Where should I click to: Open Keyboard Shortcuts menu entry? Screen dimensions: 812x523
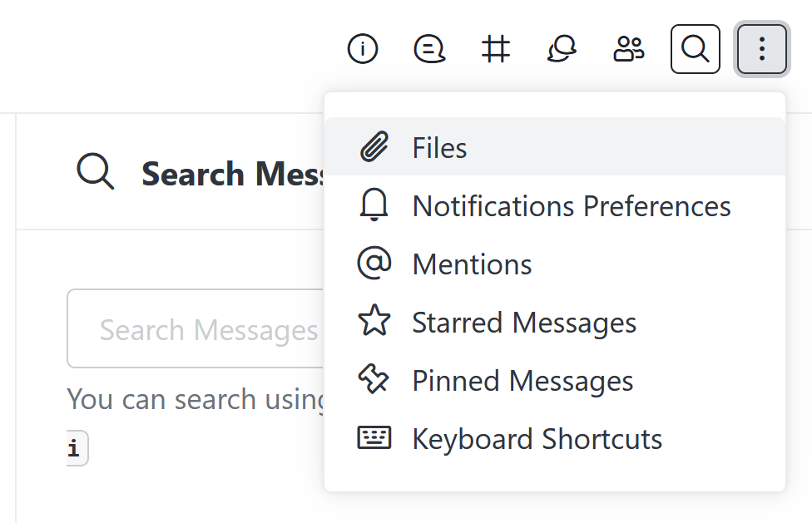[537, 439]
